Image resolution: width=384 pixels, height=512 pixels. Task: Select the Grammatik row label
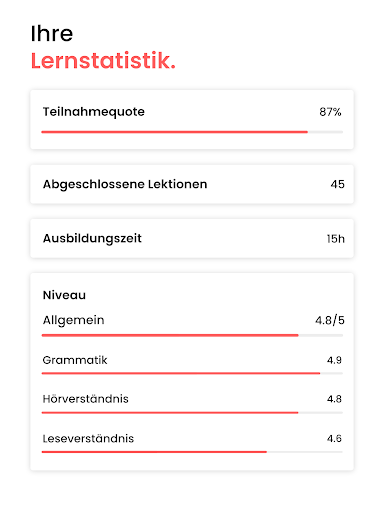coord(75,360)
